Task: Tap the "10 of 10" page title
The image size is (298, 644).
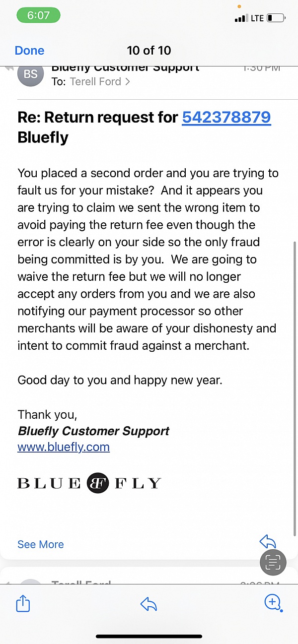Action: pos(149,50)
